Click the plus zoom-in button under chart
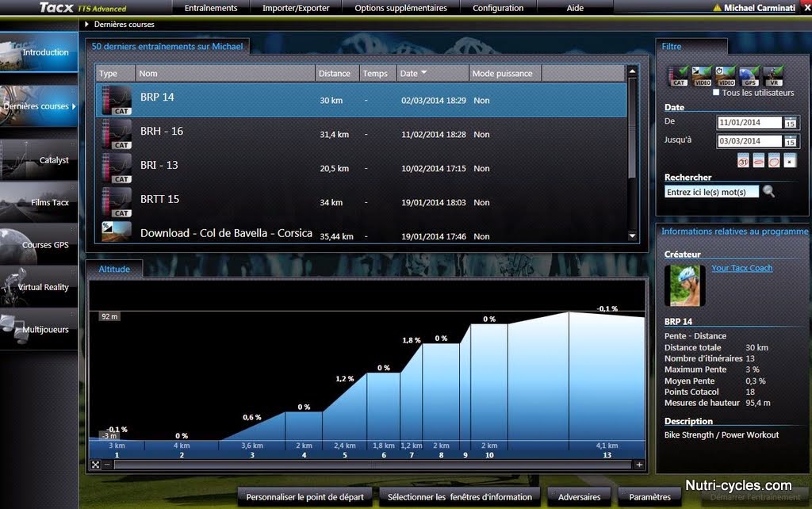 (639, 465)
